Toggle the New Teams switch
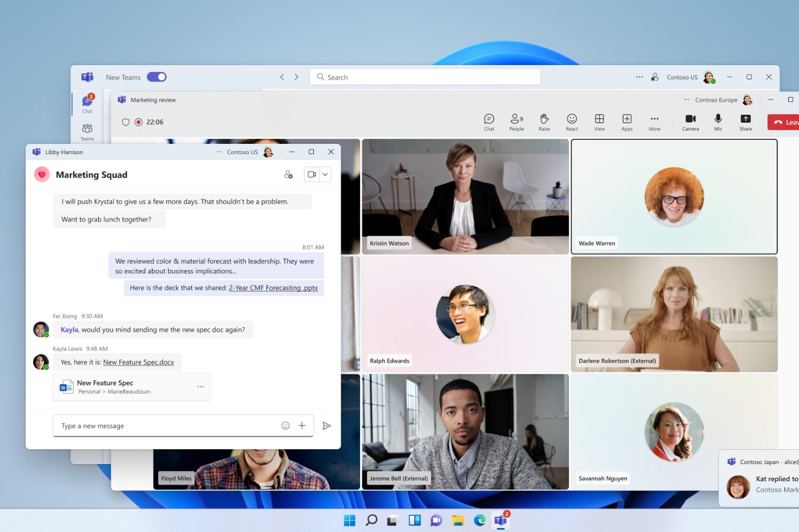Screen dimensions: 799x532 [156, 77]
